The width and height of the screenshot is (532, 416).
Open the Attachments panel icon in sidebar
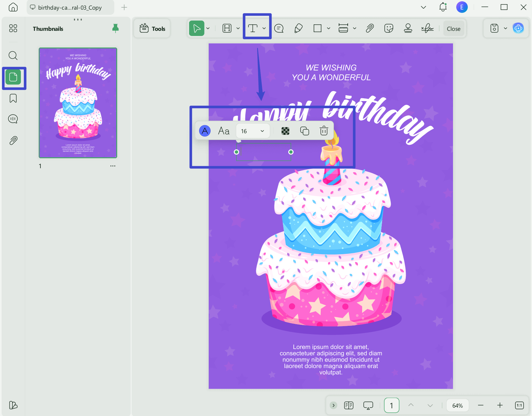(x=13, y=140)
